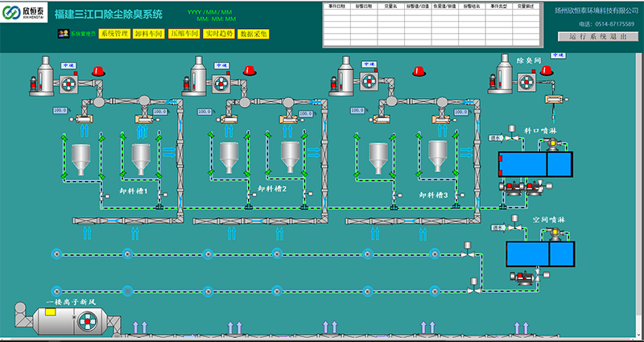Click the scrubber tower above 卸料槽2

click(195, 76)
